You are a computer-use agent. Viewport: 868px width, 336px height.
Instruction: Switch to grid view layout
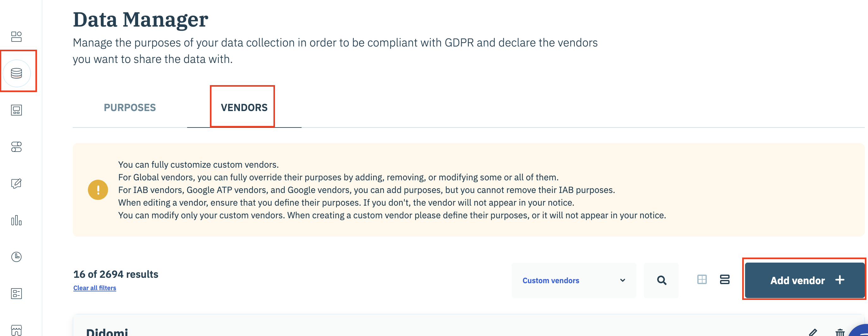(702, 280)
